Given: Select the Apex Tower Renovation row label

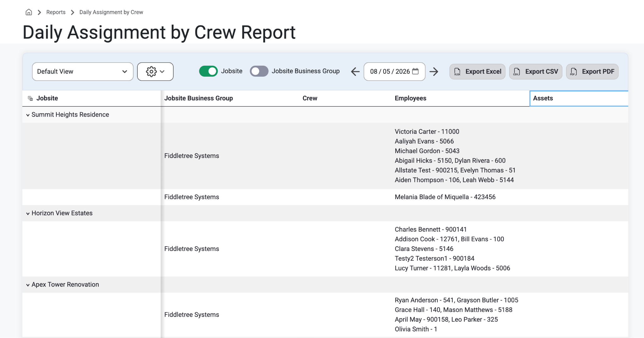Looking at the screenshot, I should [x=65, y=285].
